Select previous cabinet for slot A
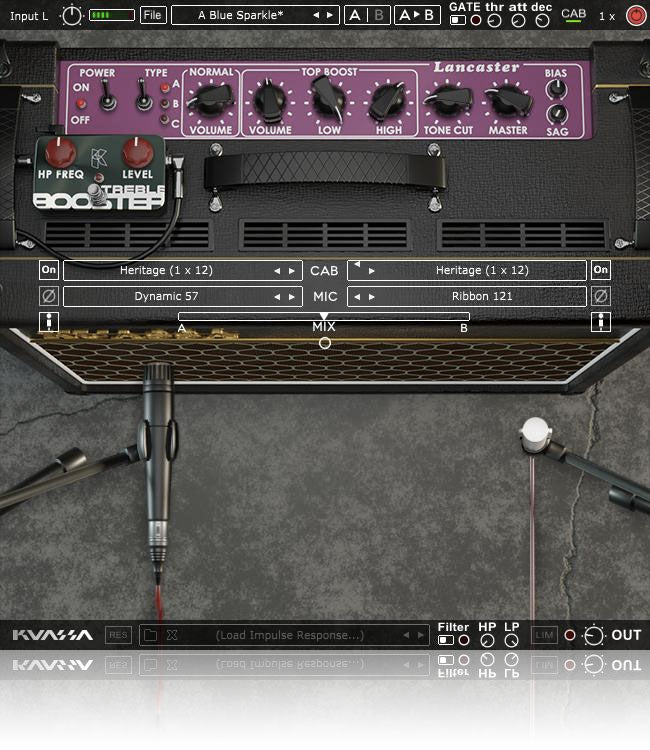 click(277, 271)
